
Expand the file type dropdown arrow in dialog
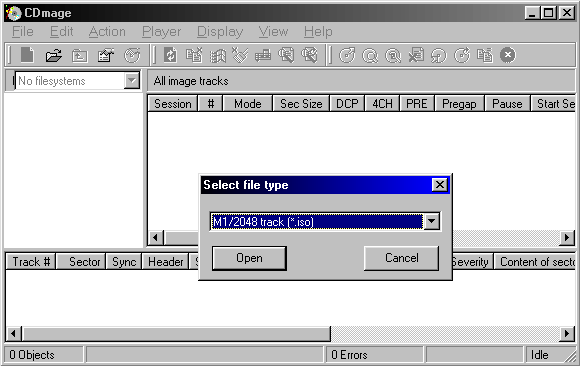(x=431, y=222)
